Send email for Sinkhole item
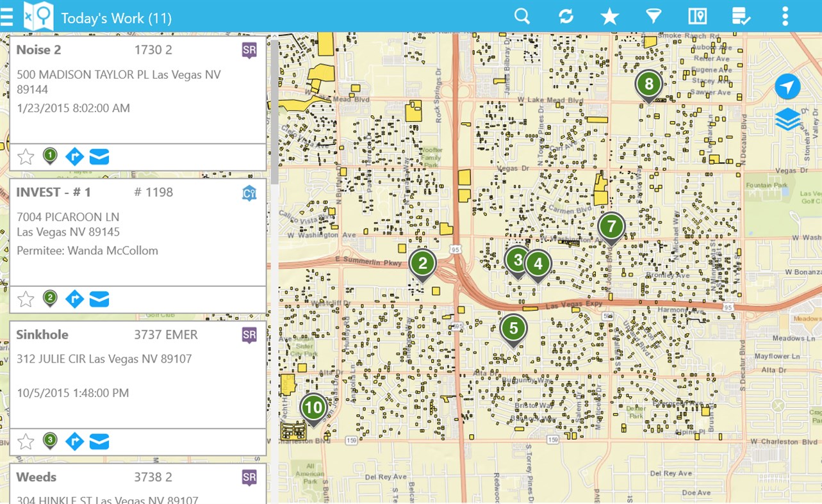Screen dimensions: 822x504 click(x=99, y=442)
